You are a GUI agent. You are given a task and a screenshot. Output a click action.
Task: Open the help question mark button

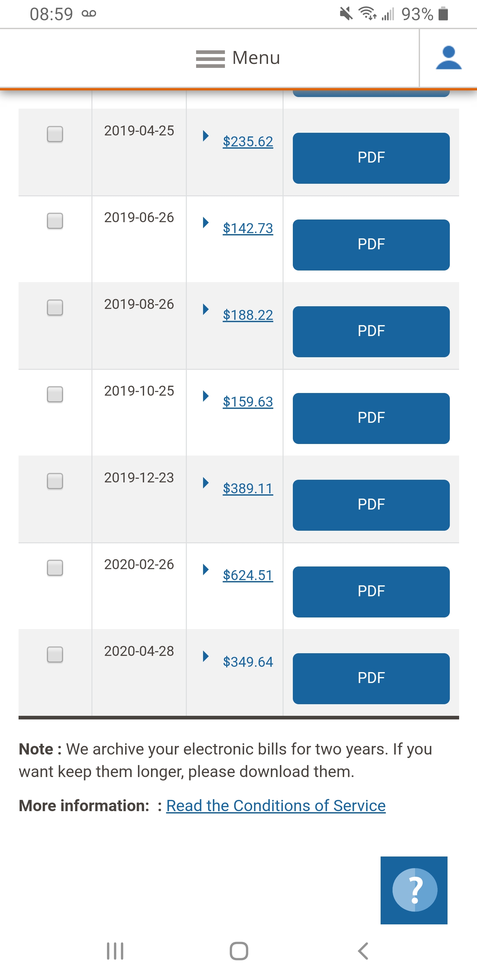click(x=414, y=890)
